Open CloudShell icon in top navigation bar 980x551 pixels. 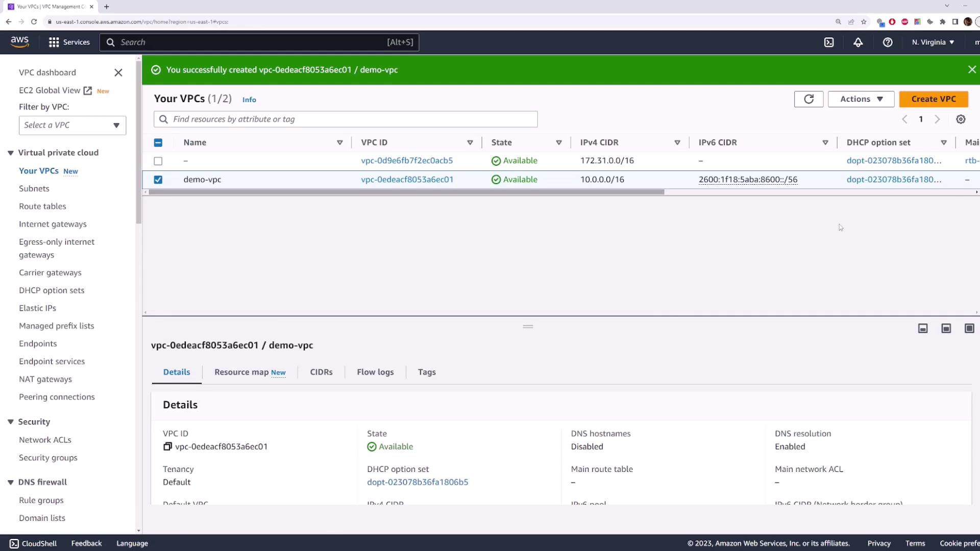[x=829, y=42]
